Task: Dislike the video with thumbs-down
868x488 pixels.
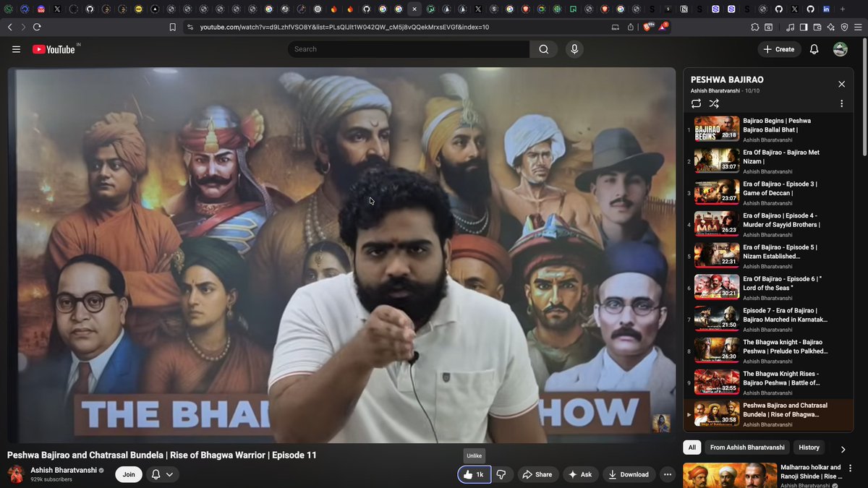Action: (501, 474)
